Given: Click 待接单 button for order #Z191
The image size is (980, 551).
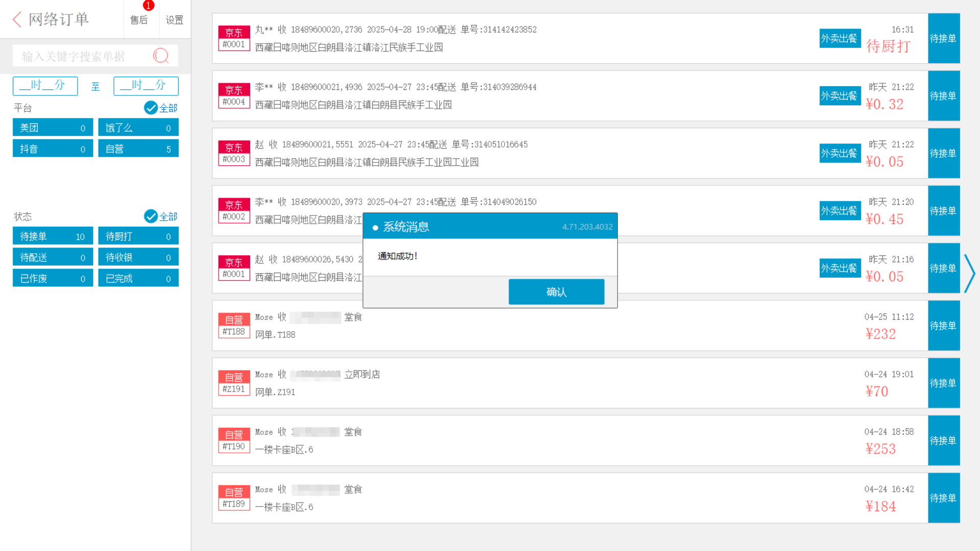Looking at the screenshot, I should pyautogui.click(x=943, y=383).
